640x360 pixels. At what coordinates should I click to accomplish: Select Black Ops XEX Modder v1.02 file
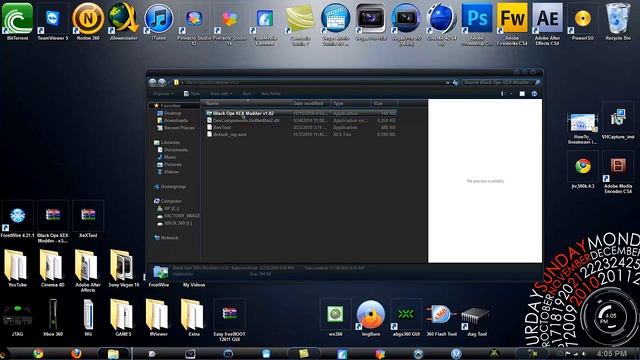coord(301,113)
